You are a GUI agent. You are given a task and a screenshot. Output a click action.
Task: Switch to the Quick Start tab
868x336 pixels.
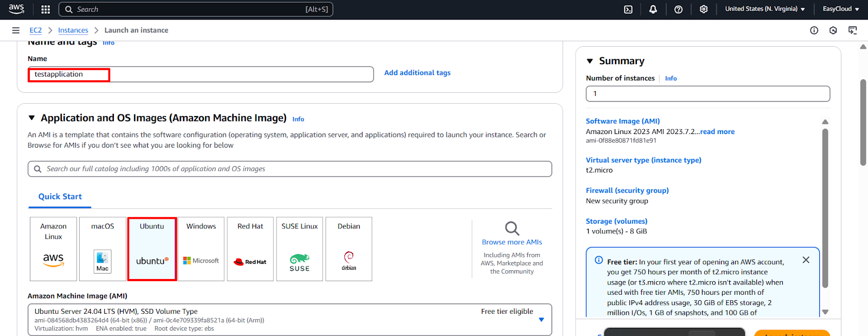(60, 197)
